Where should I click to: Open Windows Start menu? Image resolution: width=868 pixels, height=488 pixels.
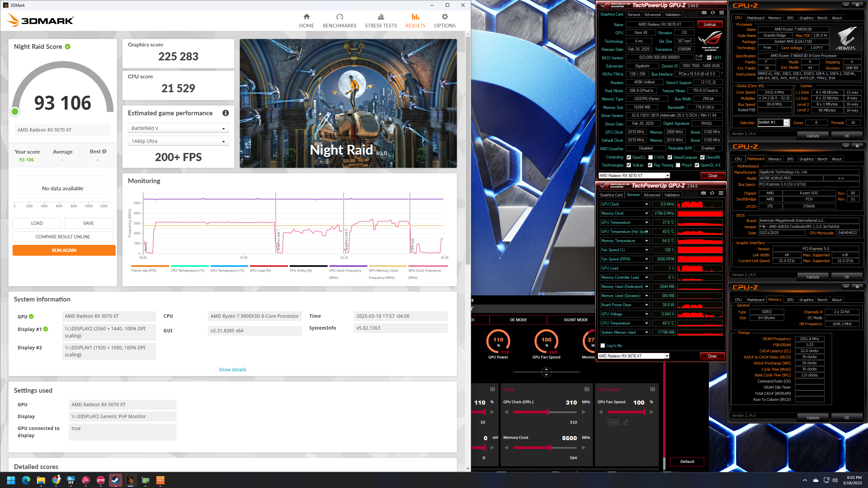click(x=11, y=480)
